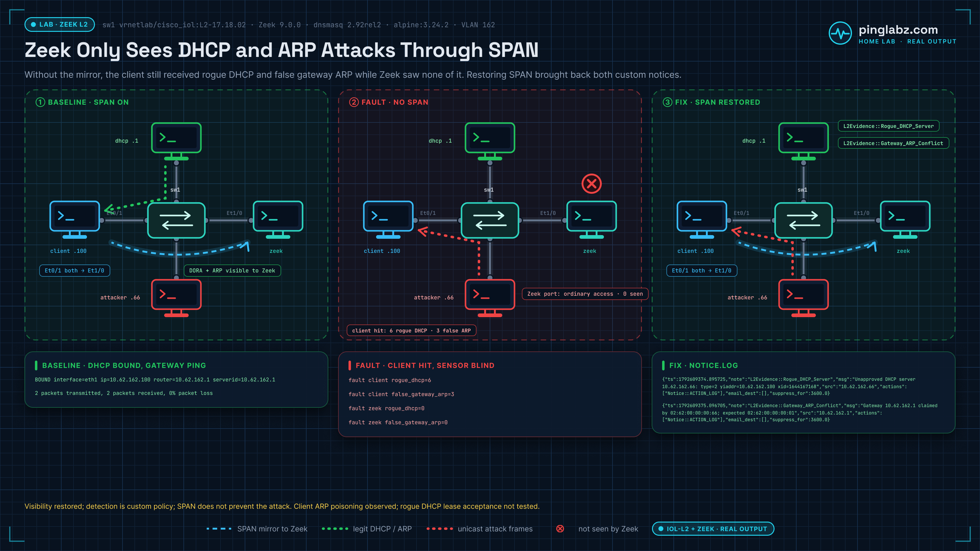Click the sw1 switch icon in Fault panel
The image size is (980, 551).
[490, 220]
